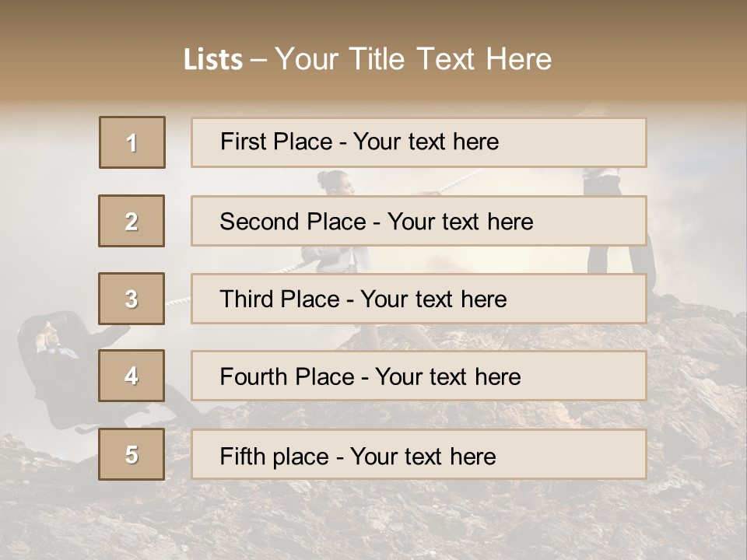Select the "Fourth Place" text box
The image size is (747, 560).
click(419, 376)
